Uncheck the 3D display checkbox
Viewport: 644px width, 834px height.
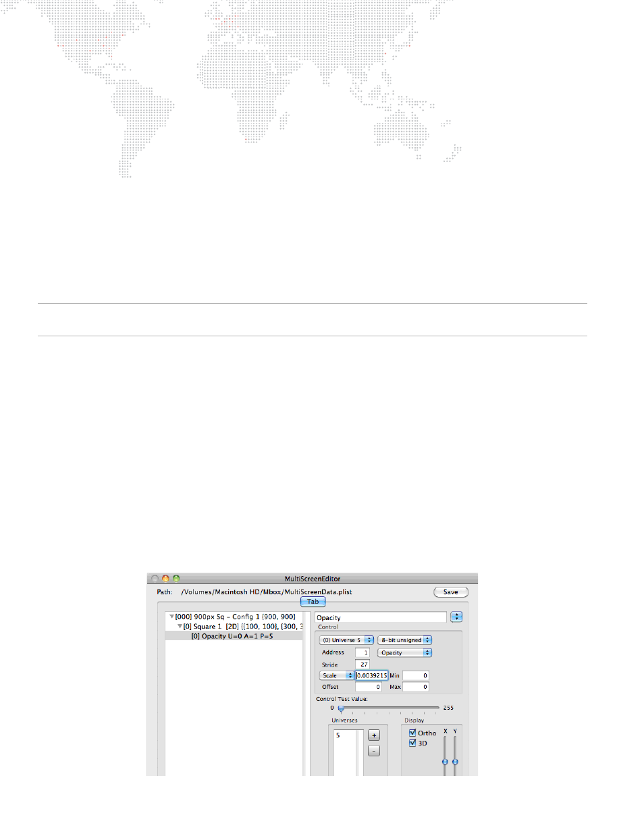(412, 743)
